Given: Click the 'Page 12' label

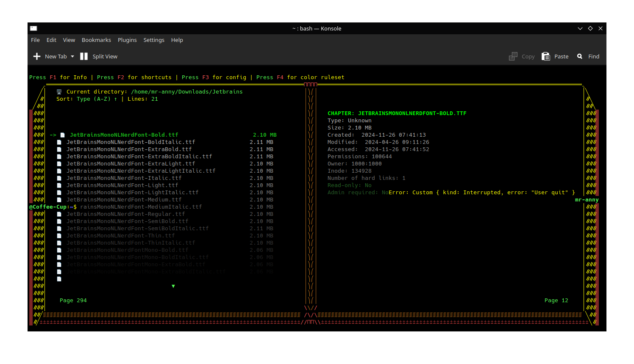Looking at the screenshot, I should pos(556,301).
